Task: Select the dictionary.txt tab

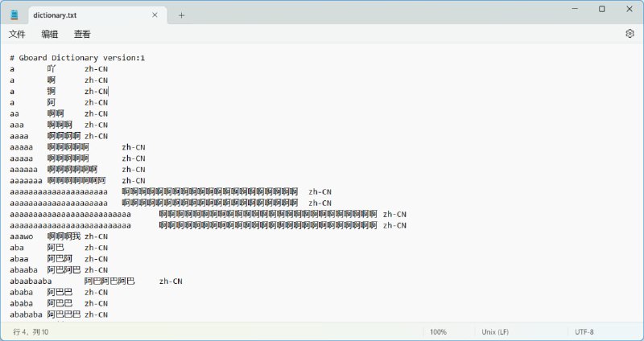Action: 80,14
